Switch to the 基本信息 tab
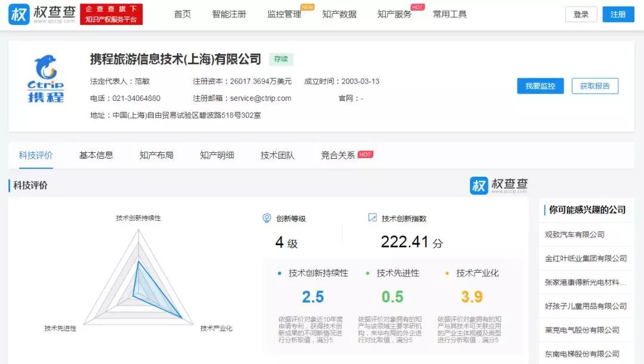 pos(96,155)
